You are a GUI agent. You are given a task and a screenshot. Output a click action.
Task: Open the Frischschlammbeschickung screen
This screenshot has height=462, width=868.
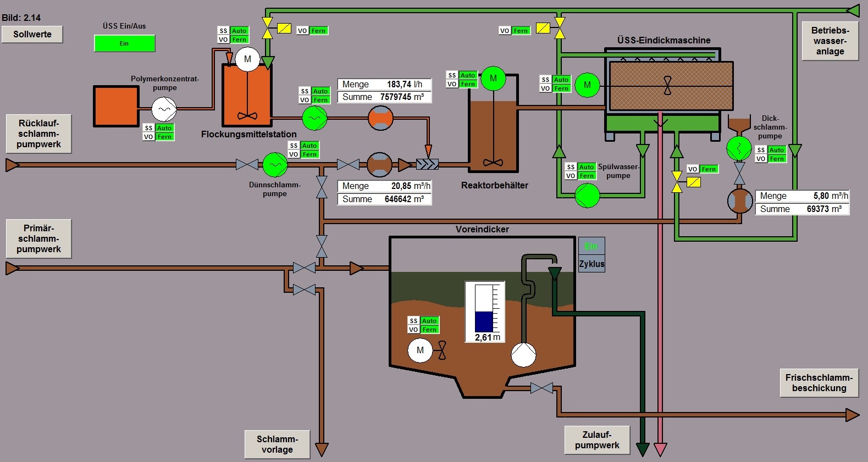(x=819, y=383)
